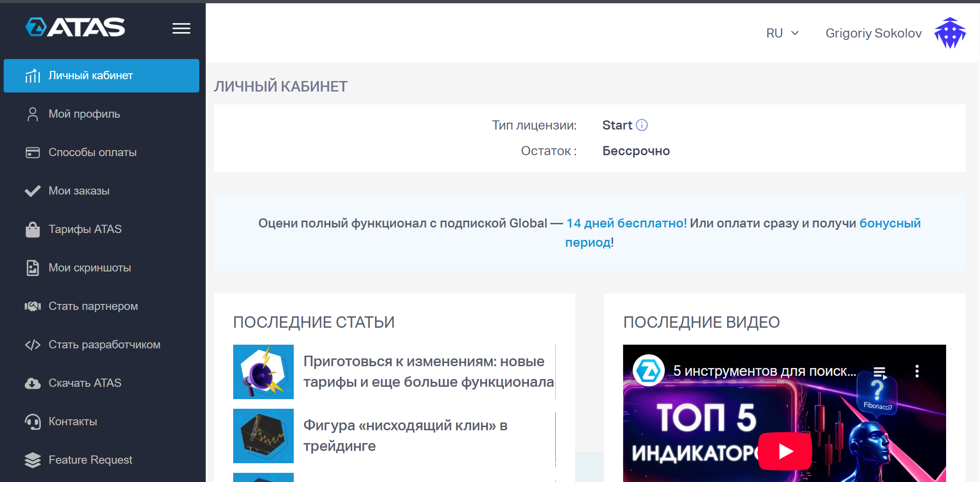Click the shopping bag icon for Тарифы ATAS
The image size is (980, 482).
33,229
